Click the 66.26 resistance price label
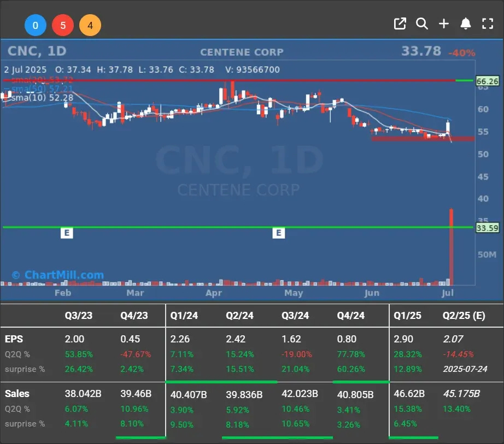This screenshot has width=504, height=444. [487, 81]
